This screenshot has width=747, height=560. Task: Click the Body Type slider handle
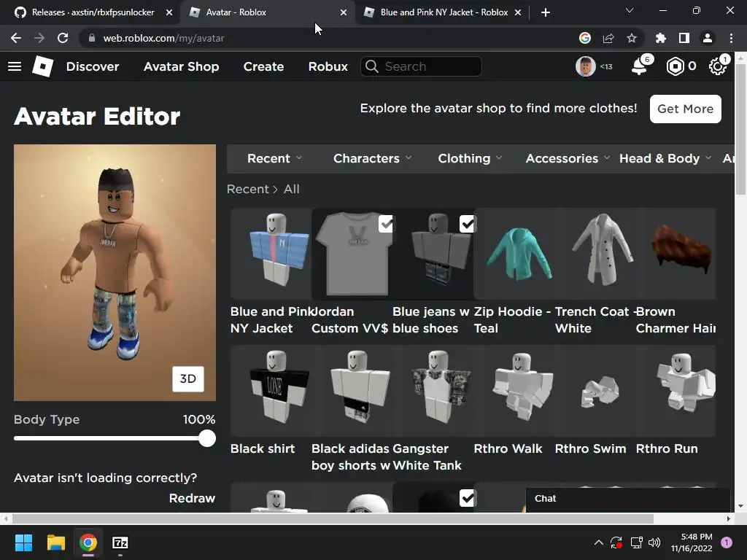click(207, 438)
